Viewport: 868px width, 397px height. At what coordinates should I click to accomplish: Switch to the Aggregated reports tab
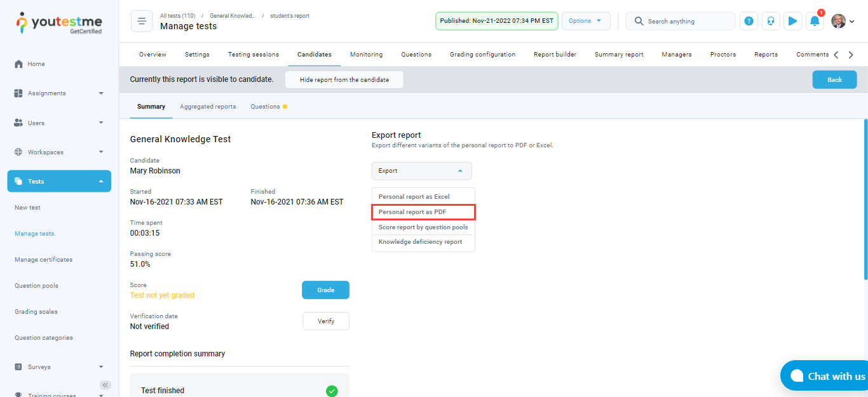(x=208, y=107)
